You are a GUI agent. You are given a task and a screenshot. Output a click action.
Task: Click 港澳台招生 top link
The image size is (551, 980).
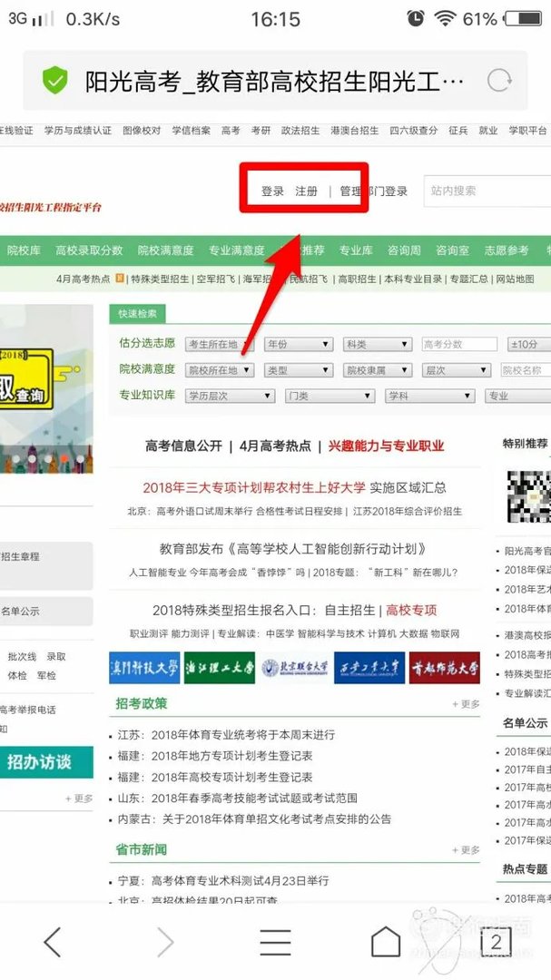point(355,131)
